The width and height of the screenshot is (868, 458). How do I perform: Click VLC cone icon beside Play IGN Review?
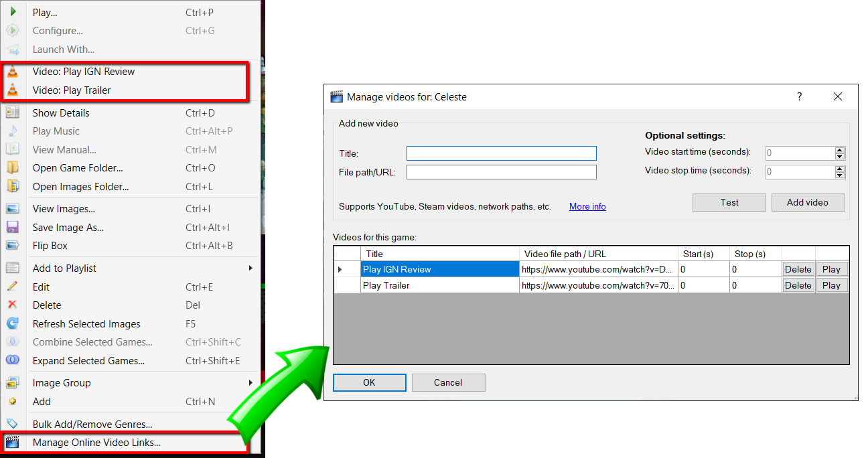pos(13,72)
